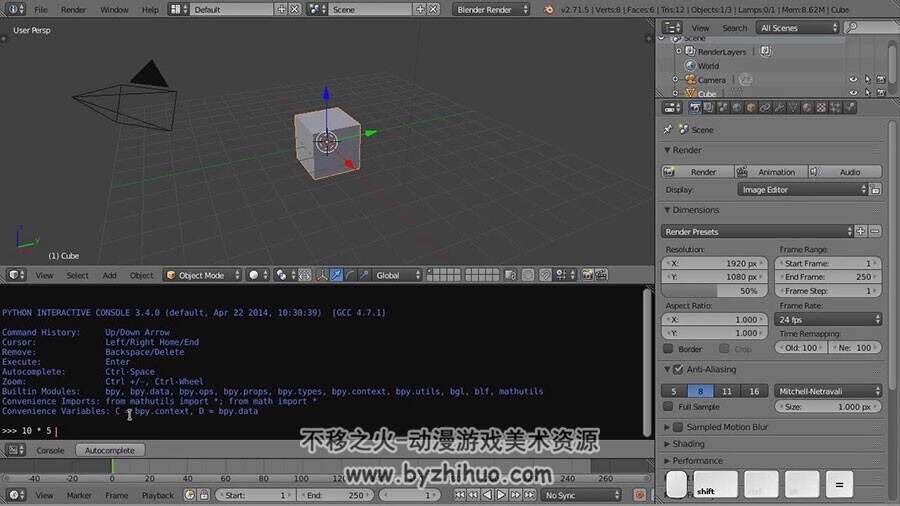
Task: Disable the Anti-Aliasing checkbox
Action: [x=678, y=369]
